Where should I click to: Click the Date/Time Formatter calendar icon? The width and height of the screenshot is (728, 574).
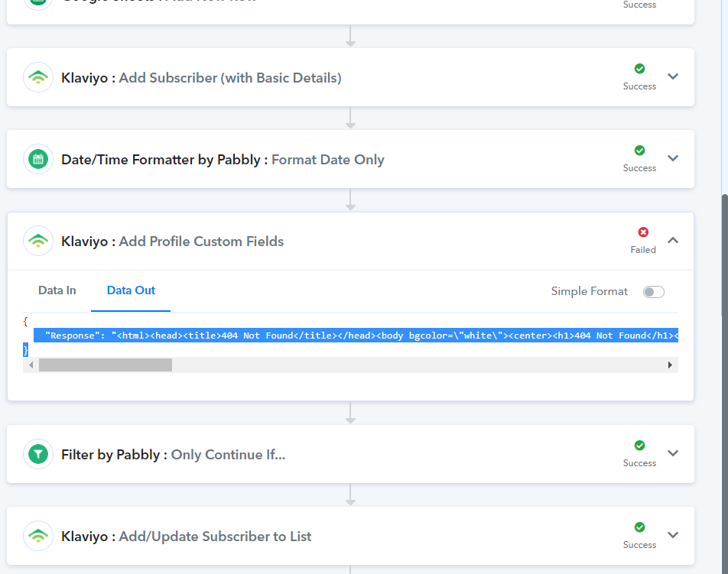38,159
